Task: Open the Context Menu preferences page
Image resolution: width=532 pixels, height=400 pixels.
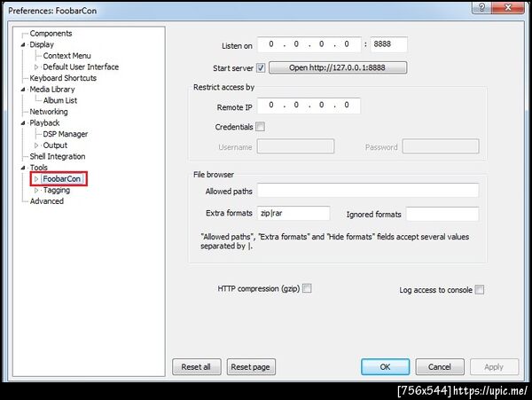Action: [x=66, y=56]
